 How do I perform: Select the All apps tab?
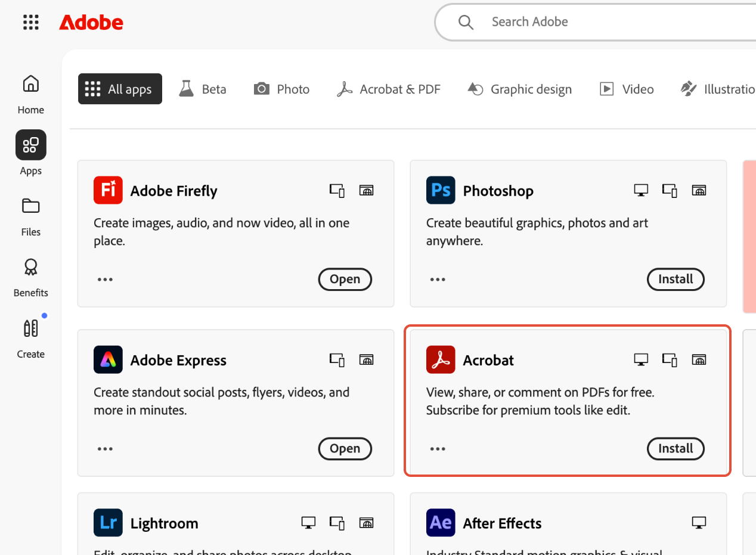coord(120,89)
